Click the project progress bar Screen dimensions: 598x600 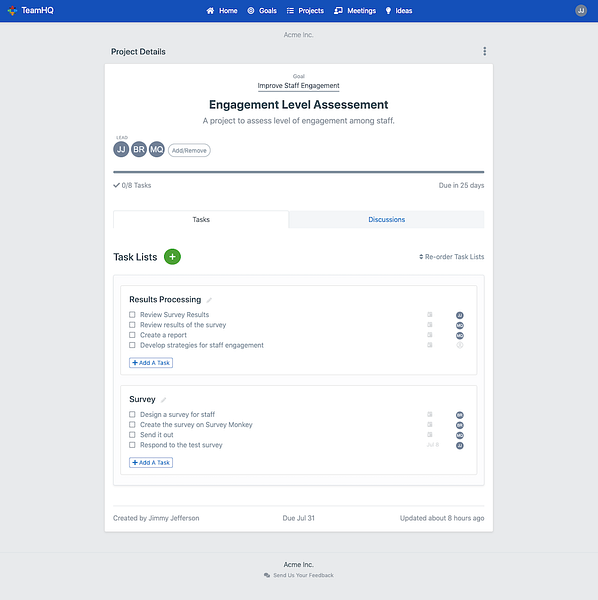click(x=298, y=172)
